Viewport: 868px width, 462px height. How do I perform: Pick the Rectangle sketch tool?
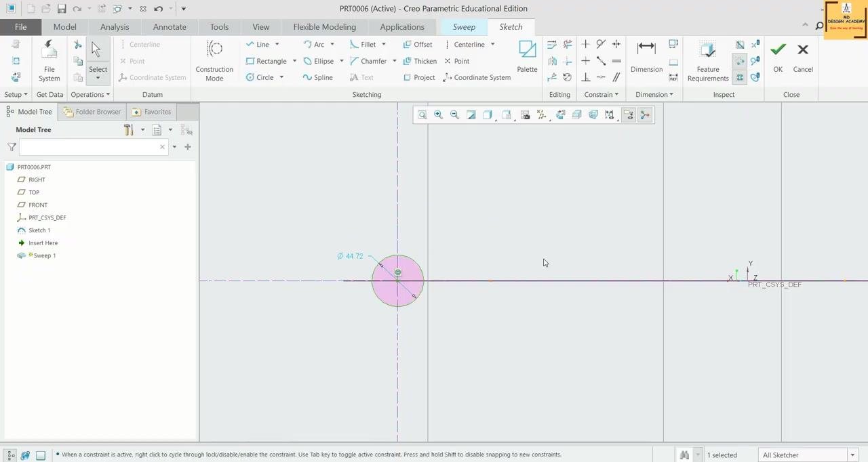point(266,61)
